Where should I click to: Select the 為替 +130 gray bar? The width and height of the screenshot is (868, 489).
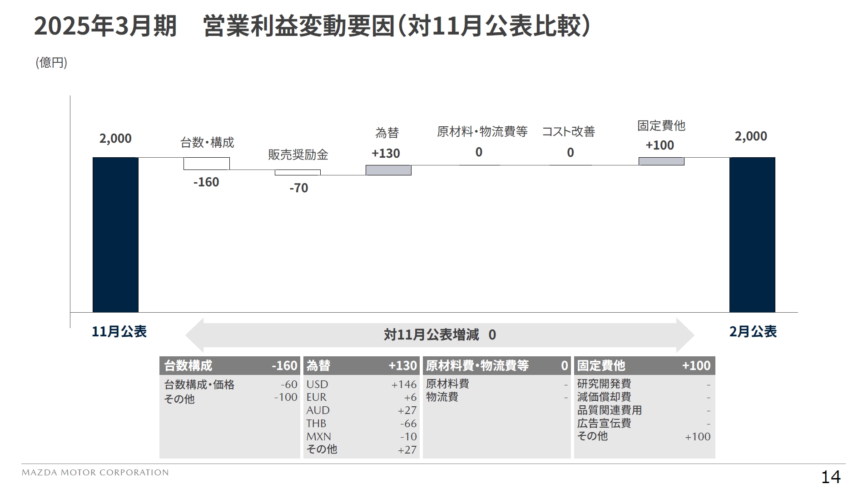coord(388,170)
